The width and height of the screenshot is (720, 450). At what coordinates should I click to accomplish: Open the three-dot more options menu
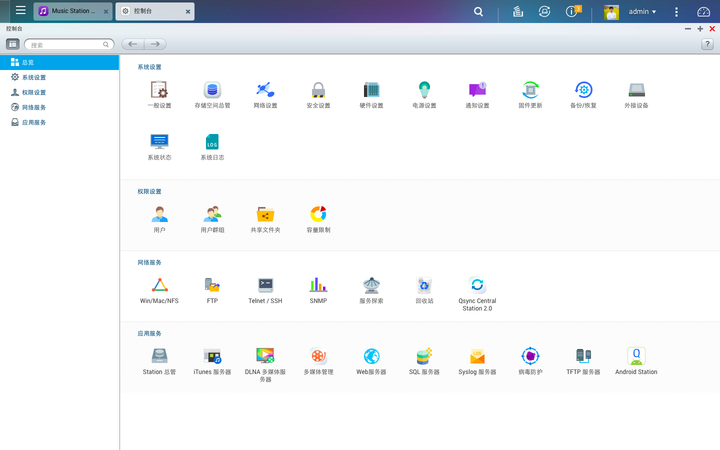[676, 11]
